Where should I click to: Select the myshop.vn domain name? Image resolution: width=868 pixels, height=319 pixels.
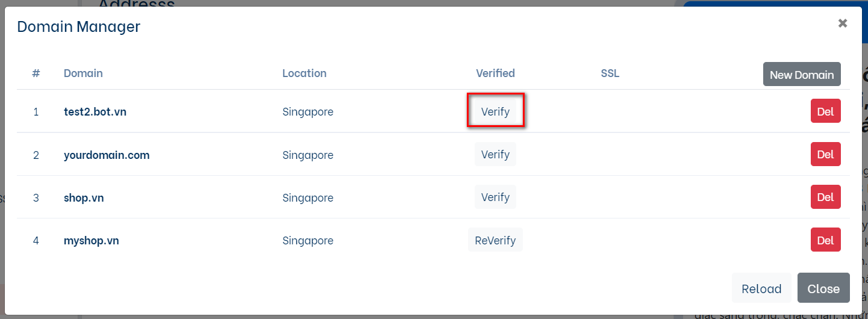pyautogui.click(x=92, y=240)
